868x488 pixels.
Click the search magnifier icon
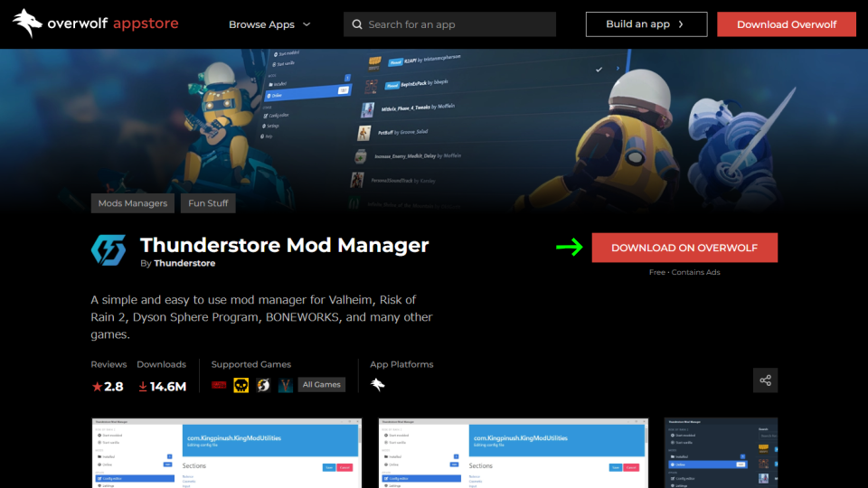click(x=357, y=24)
